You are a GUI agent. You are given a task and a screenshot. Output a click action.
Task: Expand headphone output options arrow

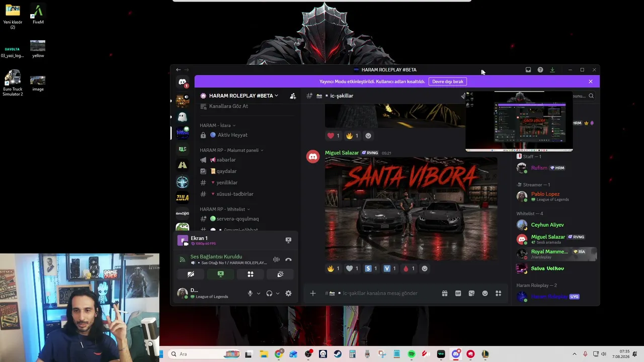277,293
